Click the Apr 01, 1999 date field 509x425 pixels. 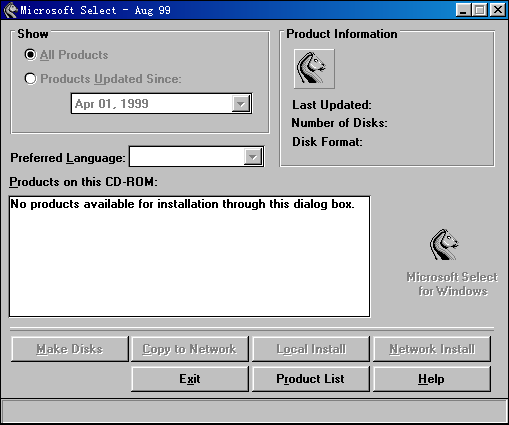(x=161, y=104)
